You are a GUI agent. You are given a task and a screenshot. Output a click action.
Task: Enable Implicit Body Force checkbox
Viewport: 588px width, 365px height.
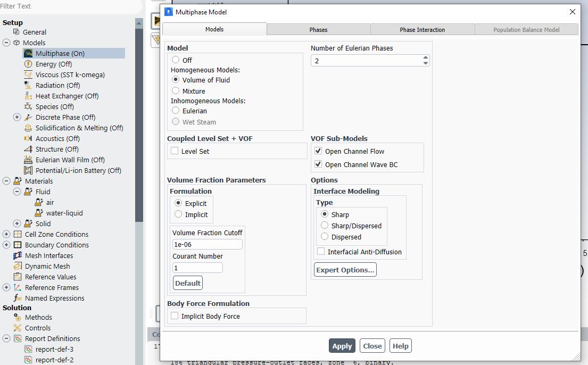pyautogui.click(x=175, y=316)
